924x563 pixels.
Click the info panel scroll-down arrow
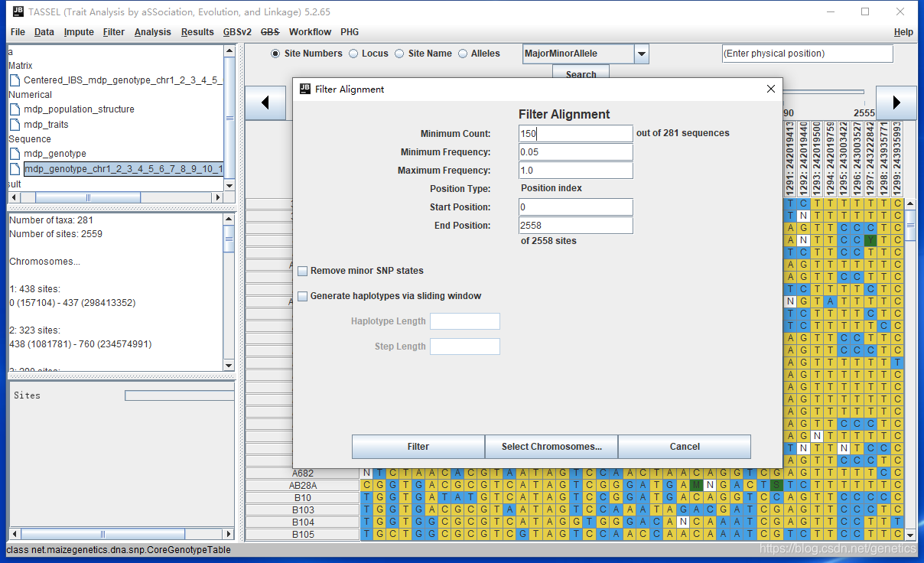click(x=229, y=365)
